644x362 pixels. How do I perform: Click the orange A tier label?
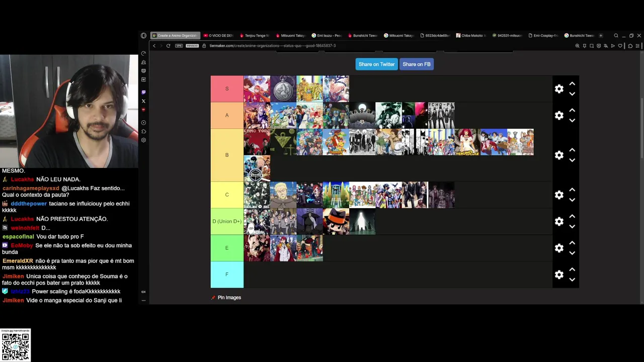pyautogui.click(x=227, y=115)
